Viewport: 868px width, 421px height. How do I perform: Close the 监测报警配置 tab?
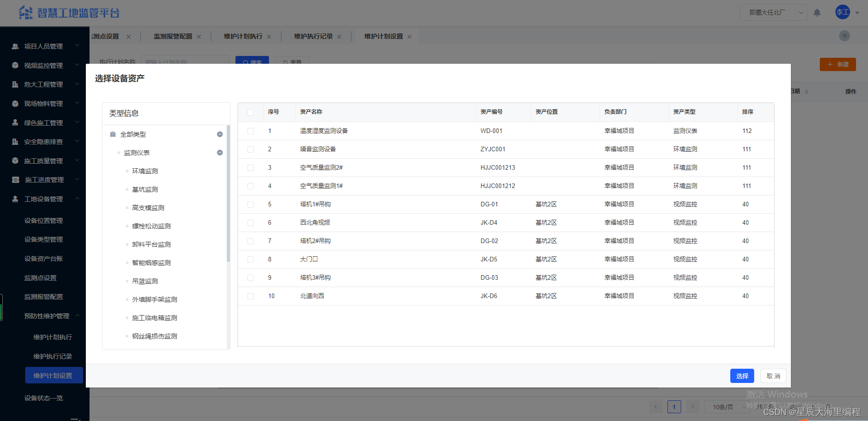[x=199, y=37]
